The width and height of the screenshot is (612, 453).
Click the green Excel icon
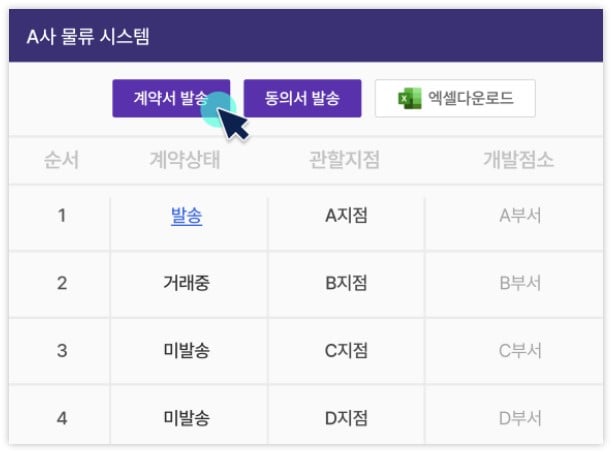[409, 98]
